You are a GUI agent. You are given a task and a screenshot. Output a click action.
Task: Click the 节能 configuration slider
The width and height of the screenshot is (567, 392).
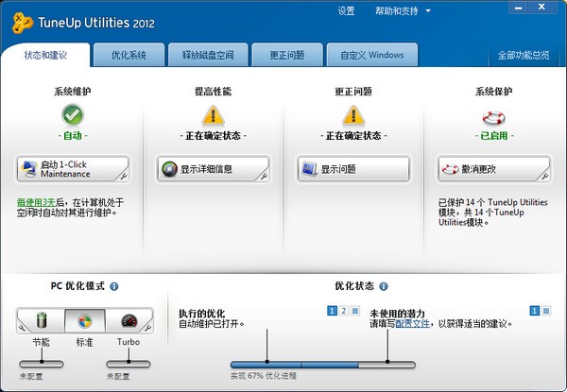[42, 364]
